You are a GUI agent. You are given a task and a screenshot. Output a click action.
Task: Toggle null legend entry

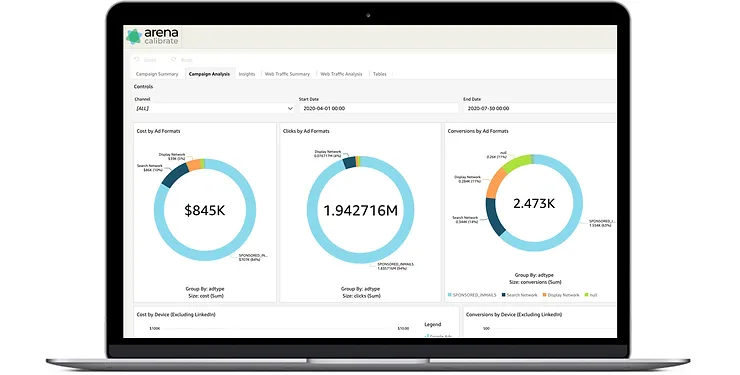591,295
